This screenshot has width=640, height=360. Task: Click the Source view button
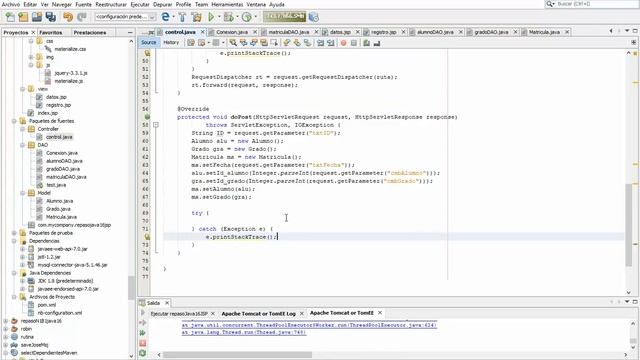pos(149,42)
